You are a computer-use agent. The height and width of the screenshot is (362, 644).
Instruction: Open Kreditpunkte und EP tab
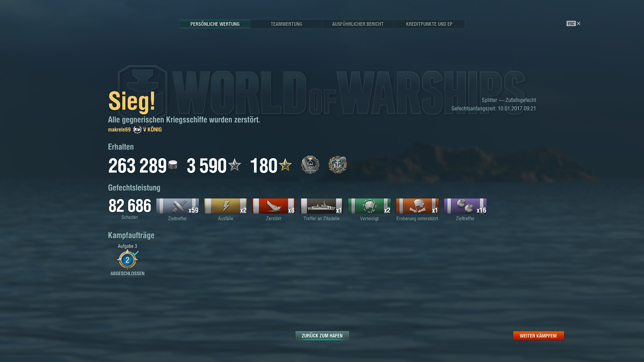click(x=429, y=24)
